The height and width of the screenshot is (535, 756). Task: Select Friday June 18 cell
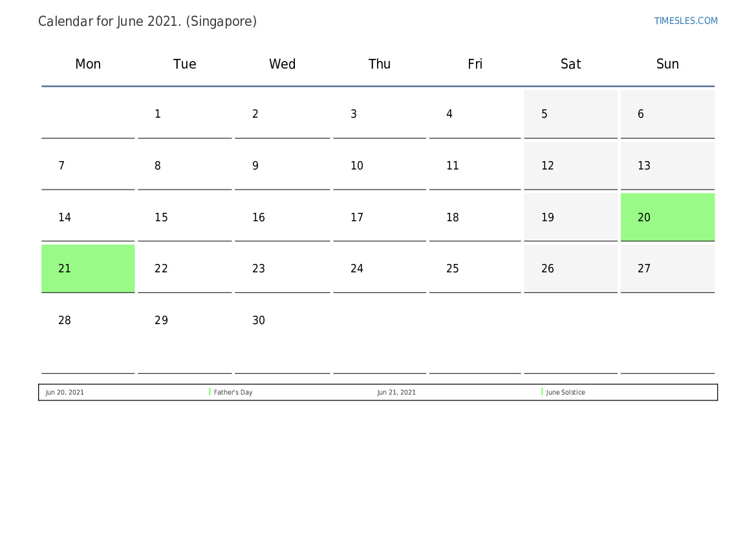pyautogui.click(x=475, y=217)
